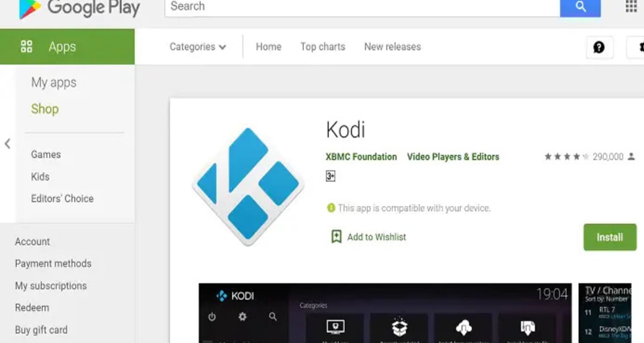Open Payment methods in sidebar
Image resolution: width=644 pixels, height=343 pixels.
[x=53, y=263]
